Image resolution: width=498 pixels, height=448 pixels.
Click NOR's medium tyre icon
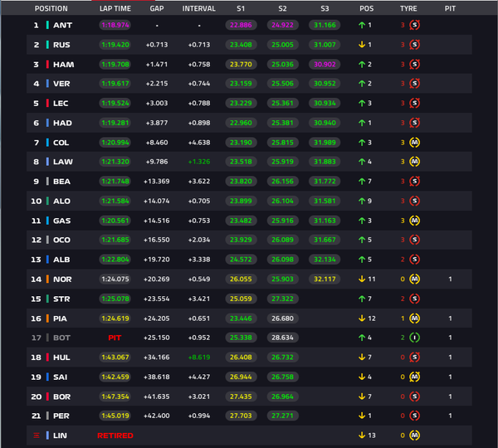tap(414, 279)
